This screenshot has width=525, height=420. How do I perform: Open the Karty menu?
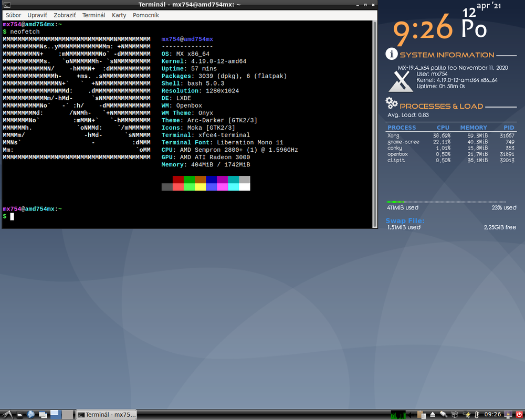point(119,15)
